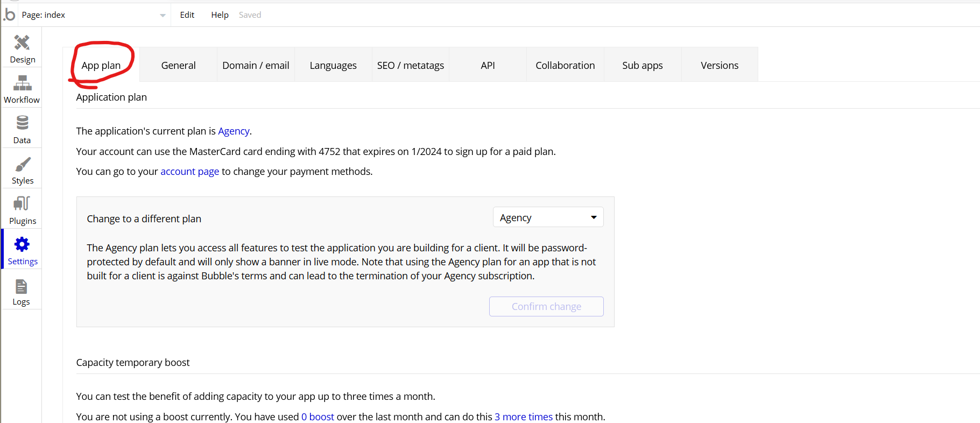This screenshot has height=423, width=980.
Task: Switch to the Domain / email tab
Action: coord(256,65)
